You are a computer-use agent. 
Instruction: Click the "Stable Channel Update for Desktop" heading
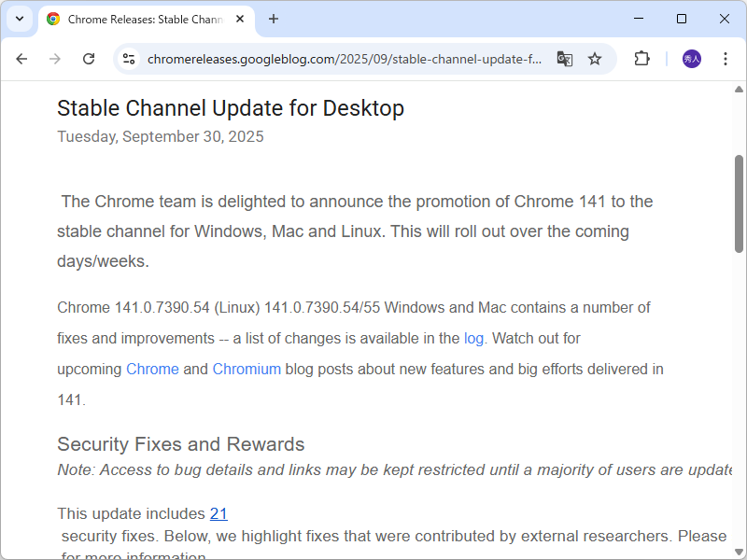click(231, 108)
